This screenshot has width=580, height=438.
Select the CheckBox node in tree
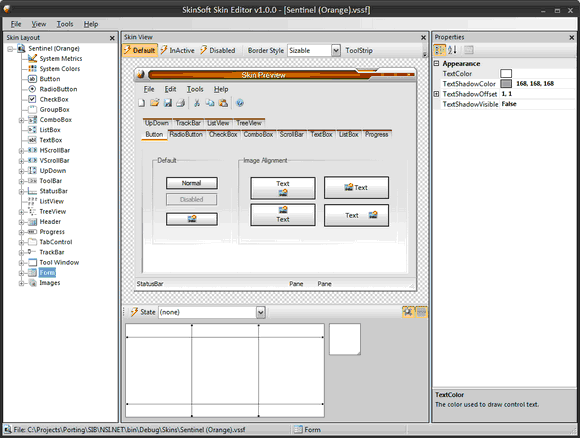coord(54,99)
